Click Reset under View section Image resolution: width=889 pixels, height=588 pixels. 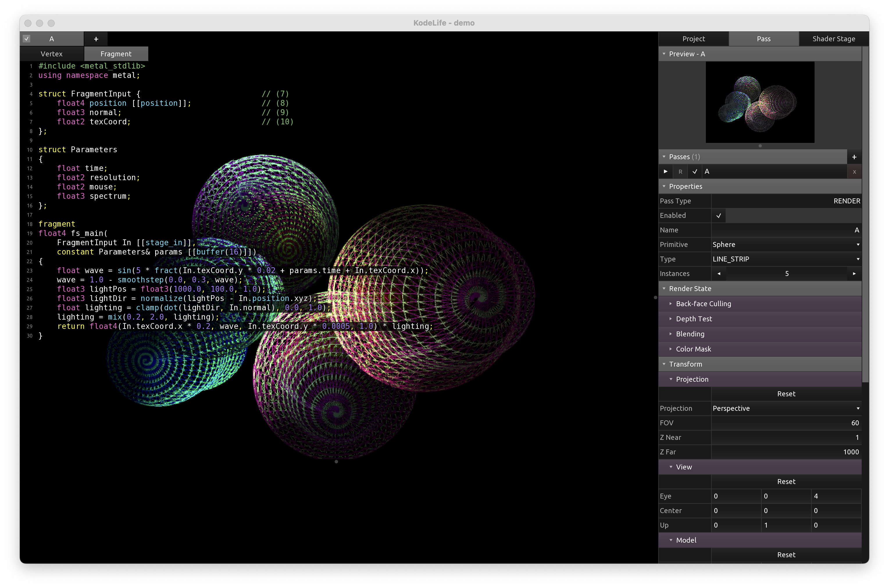786,481
